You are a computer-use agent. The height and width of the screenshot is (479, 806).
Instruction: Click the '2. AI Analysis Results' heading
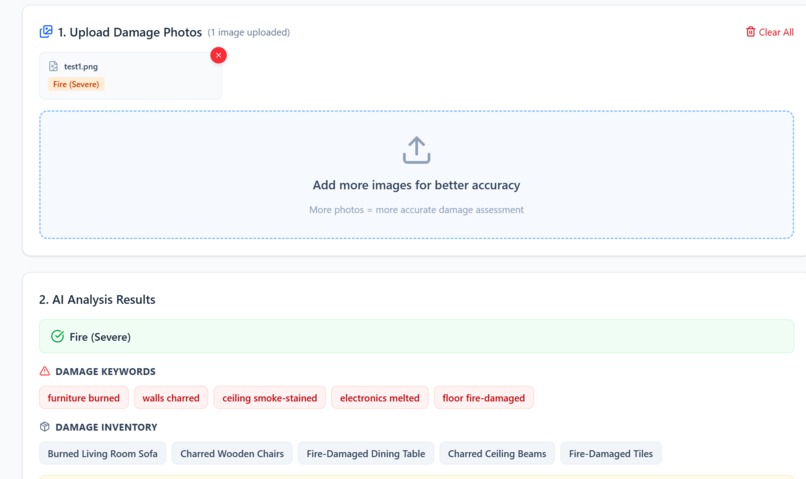97,300
